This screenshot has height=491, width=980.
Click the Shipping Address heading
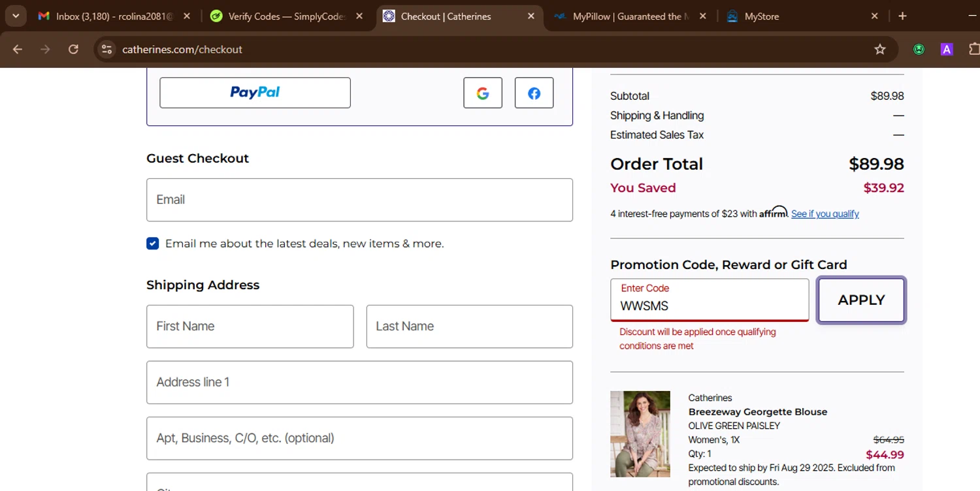[x=203, y=285]
